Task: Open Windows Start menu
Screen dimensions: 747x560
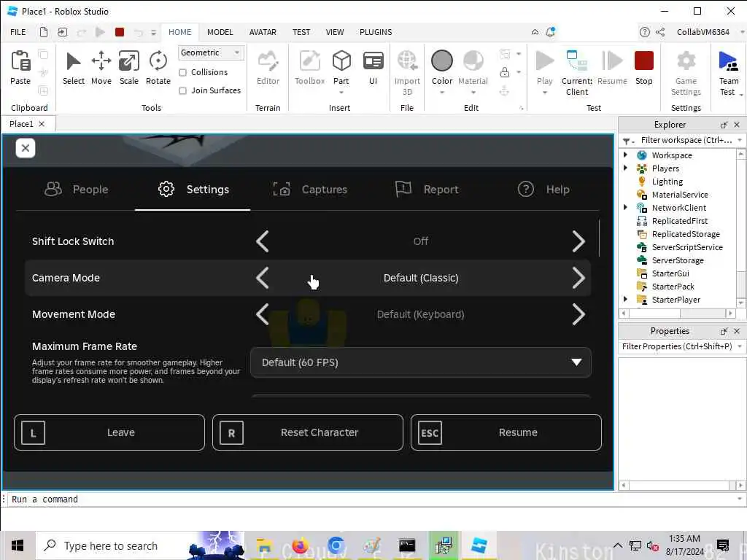Action: (18, 545)
